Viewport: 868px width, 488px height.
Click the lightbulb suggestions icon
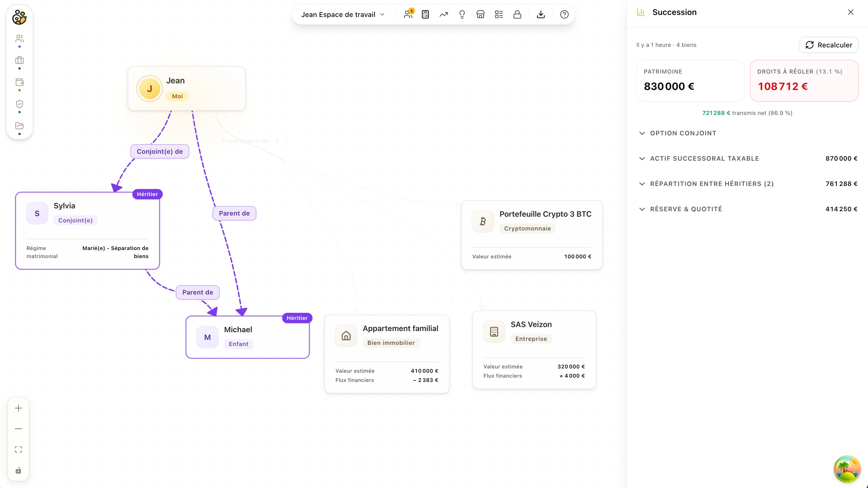tap(462, 14)
